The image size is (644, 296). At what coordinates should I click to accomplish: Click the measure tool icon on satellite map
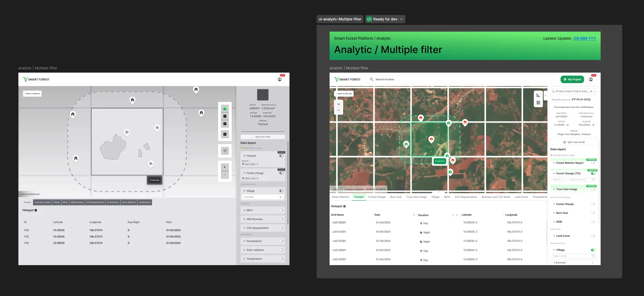538,95
